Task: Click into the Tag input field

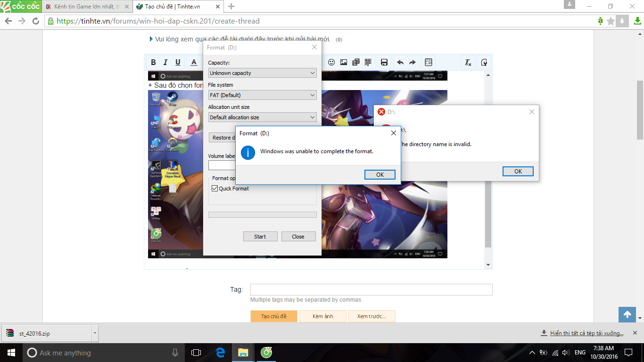Action: point(372,289)
